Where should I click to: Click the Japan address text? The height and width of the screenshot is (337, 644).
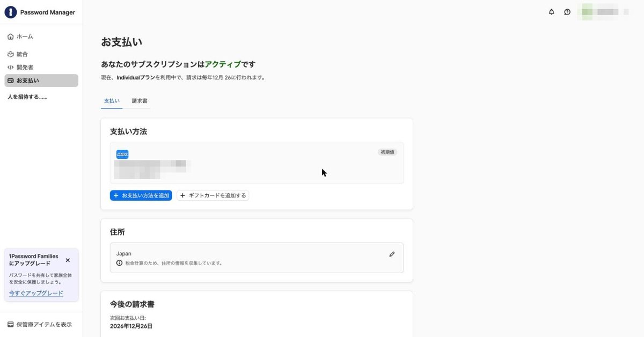point(124,253)
